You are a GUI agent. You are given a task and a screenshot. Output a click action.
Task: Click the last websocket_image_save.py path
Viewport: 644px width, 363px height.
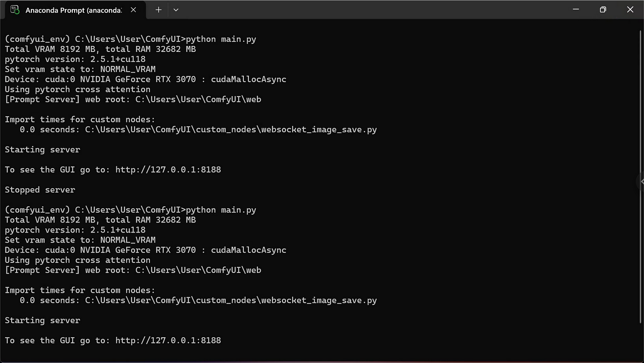(231, 301)
